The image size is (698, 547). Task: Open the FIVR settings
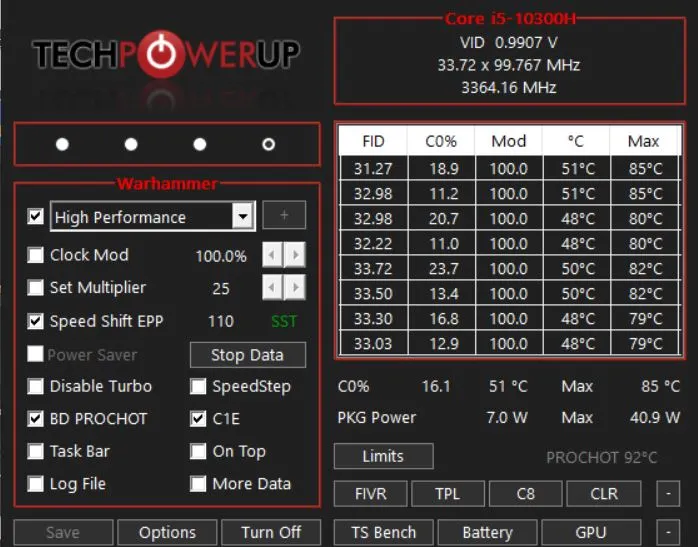[x=370, y=494]
